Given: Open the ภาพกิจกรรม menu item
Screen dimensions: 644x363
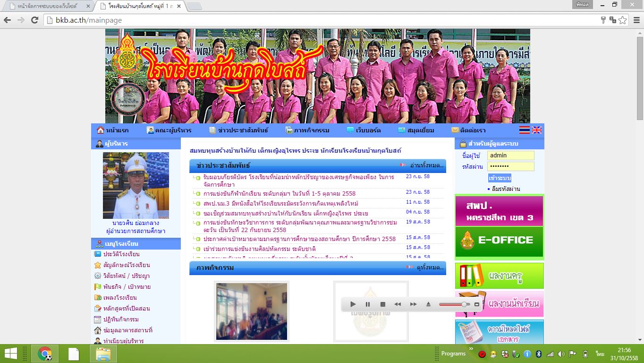Looking at the screenshot, I should click(307, 130).
